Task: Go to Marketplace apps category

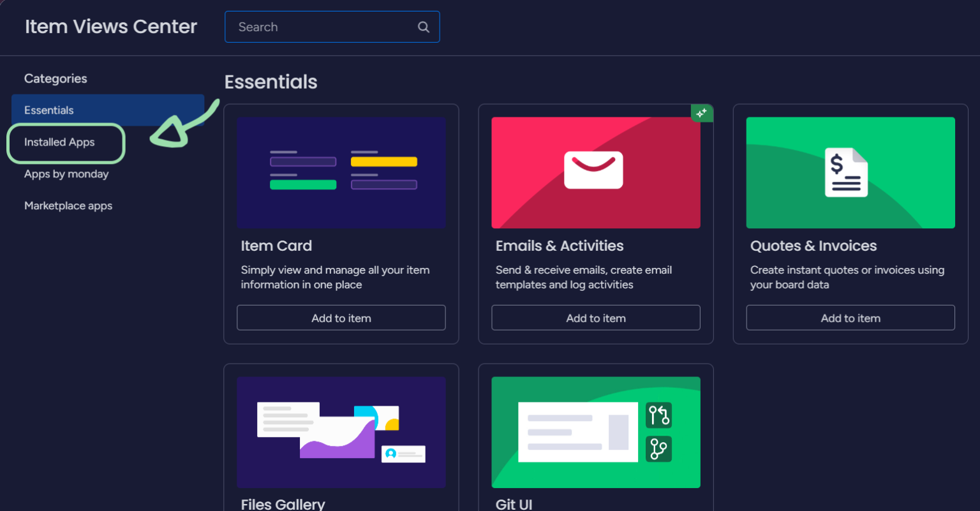Action: point(68,206)
